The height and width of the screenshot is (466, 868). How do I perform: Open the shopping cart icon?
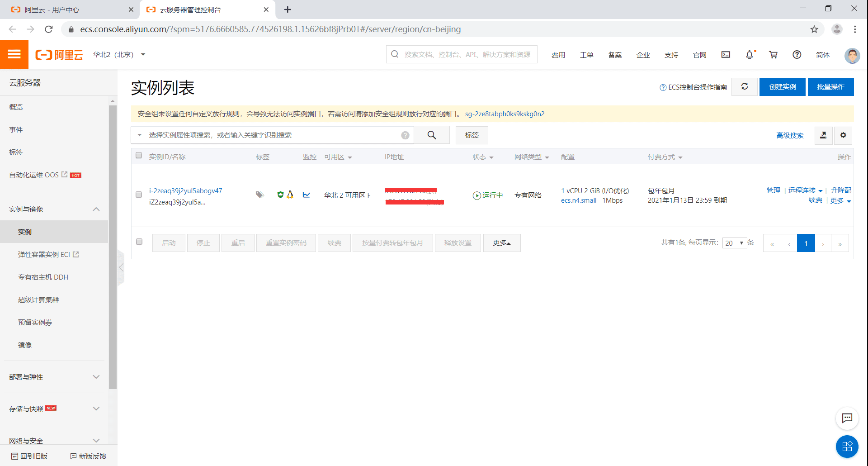tap(774, 54)
